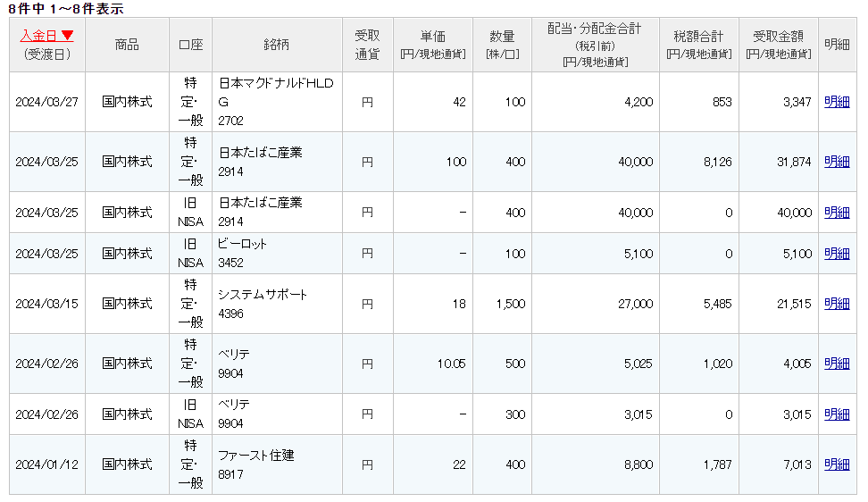Sort by 入金日 column header link
Image resolution: width=868 pixels, height=502 pixels.
[x=39, y=36]
